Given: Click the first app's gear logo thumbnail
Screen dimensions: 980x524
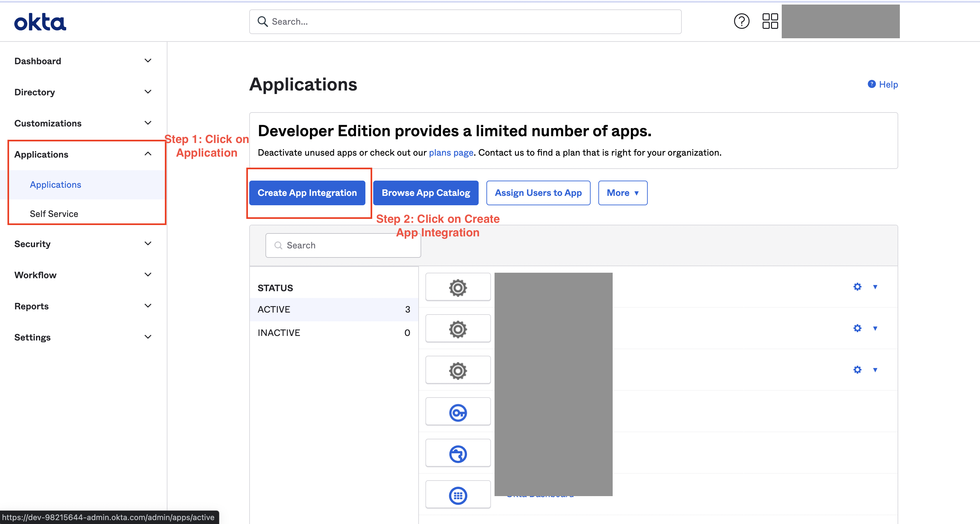Looking at the screenshot, I should click(x=458, y=288).
